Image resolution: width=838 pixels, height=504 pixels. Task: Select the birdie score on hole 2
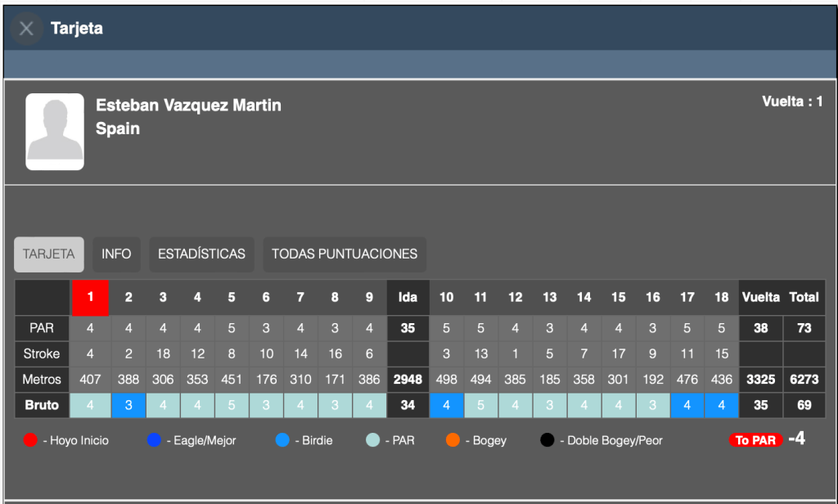point(128,405)
